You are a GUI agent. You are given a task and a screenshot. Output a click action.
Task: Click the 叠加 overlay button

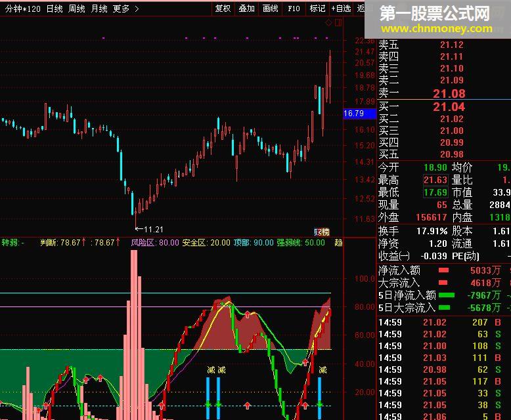pyautogui.click(x=246, y=9)
